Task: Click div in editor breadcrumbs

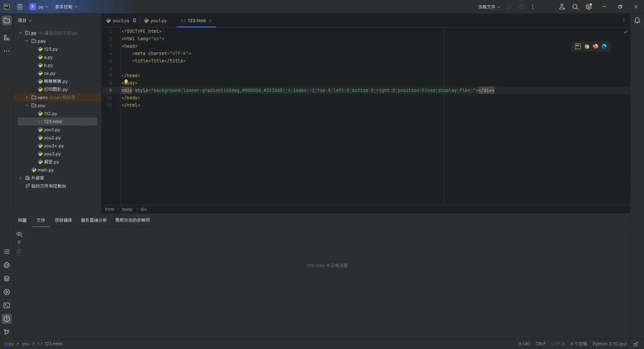Action: (144, 209)
